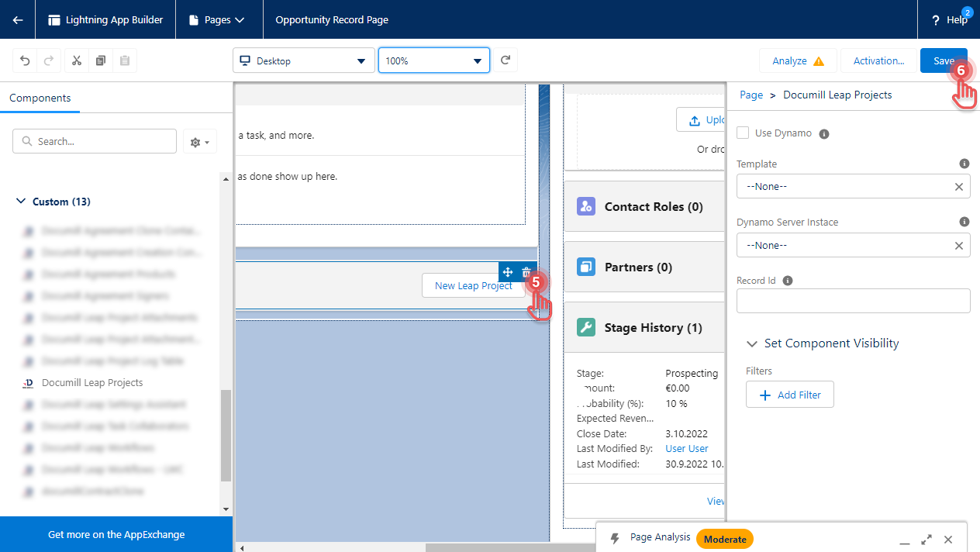The image size is (980, 552).
Task: Collapse the Set Component Visibility section
Action: click(751, 343)
